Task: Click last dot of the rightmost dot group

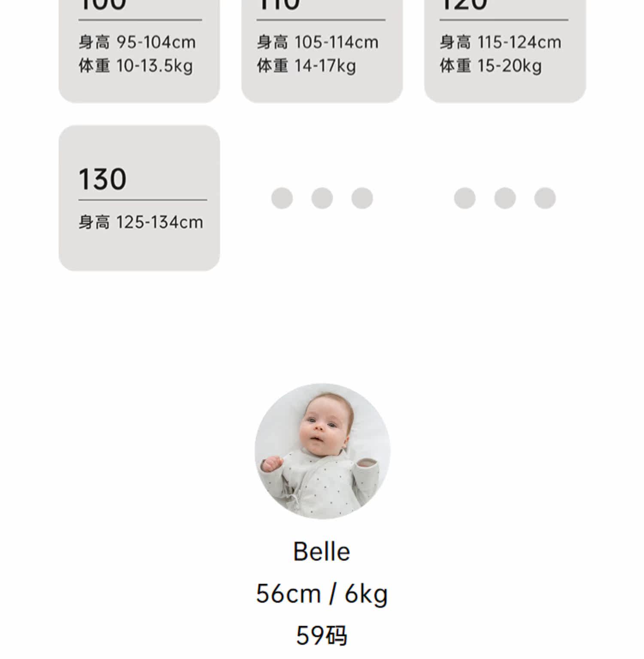Action: tap(545, 198)
